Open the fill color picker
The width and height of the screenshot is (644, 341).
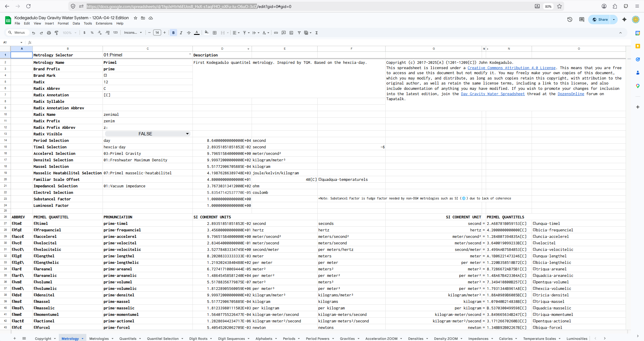coord(206,33)
